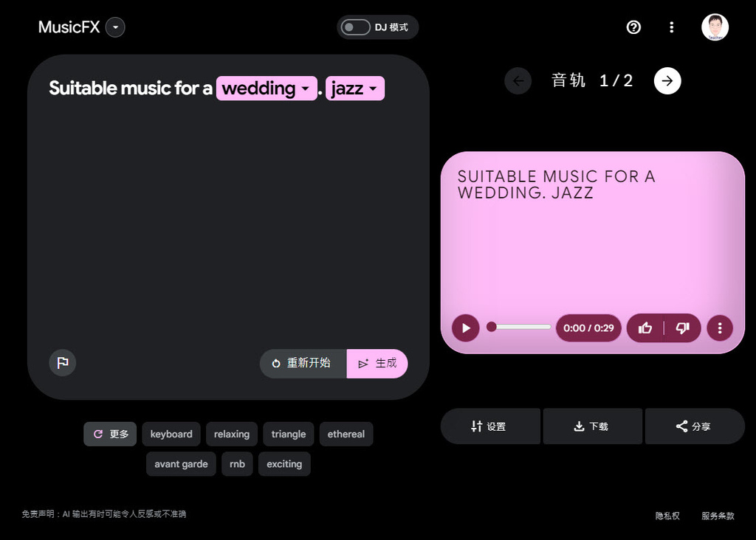Play the wedding jazz track
Image resolution: width=756 pixels, height=540 pixels.
pos(465,328)
